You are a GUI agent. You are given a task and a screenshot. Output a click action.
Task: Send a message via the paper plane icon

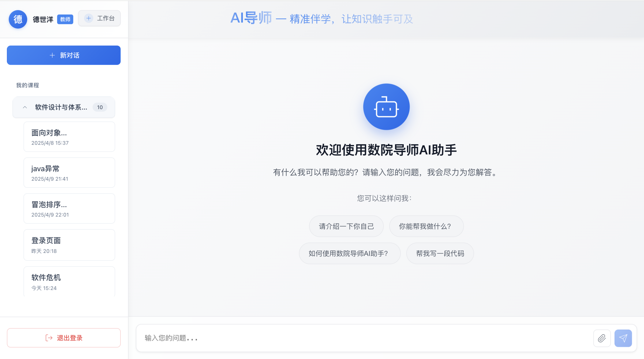[623, 338]
